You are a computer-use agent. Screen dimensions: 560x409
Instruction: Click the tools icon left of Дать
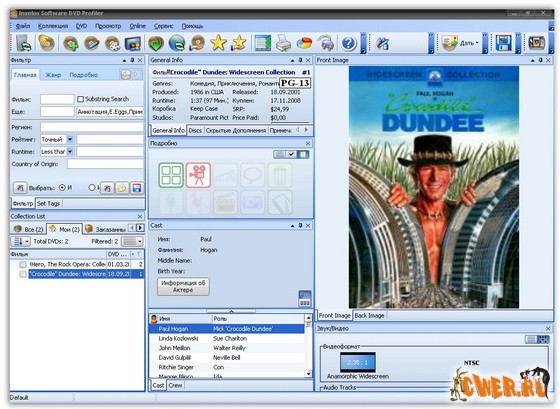click(x=382, y=43)
